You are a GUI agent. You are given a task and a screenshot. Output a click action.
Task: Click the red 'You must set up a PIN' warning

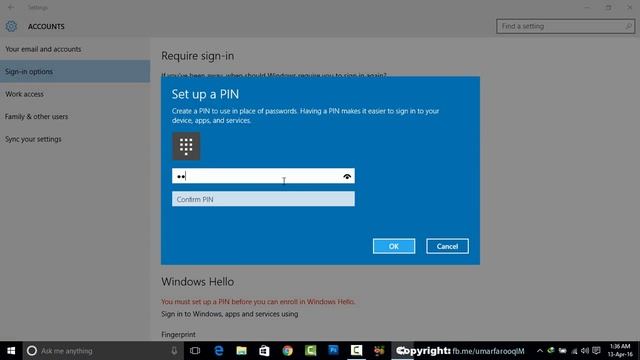click(258, 302)
